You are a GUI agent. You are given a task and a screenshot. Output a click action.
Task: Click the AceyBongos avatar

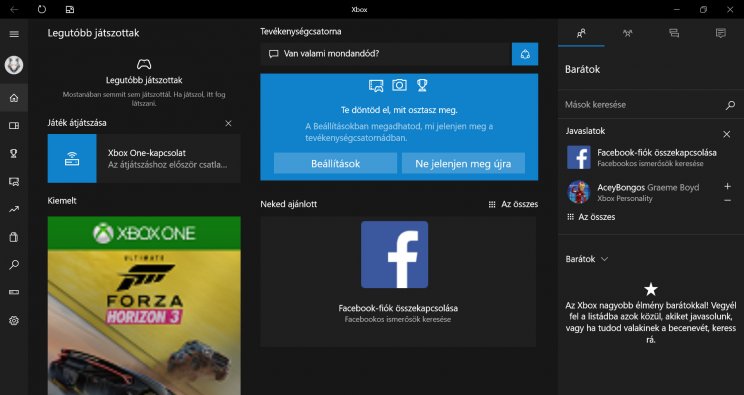point(579,192)
